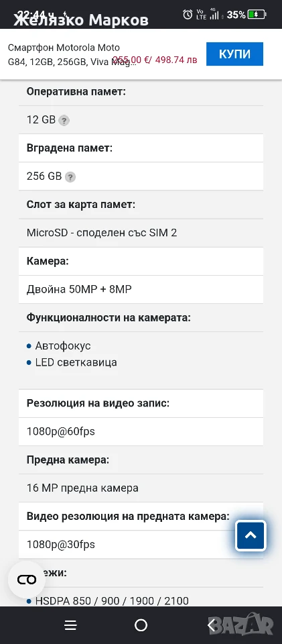This screenshot has width=282, height=644.
Task: Open help icon next to 256 GB
Action: click(x=70, y=177)
